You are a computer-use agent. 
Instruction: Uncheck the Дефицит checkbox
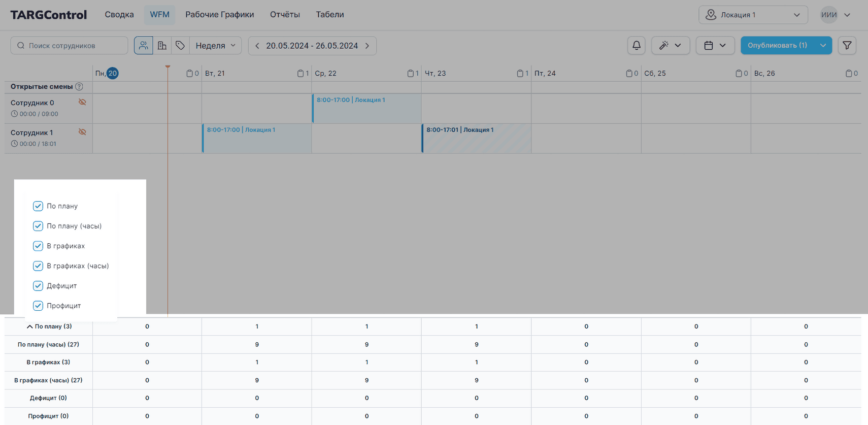[x=38, y=286]
